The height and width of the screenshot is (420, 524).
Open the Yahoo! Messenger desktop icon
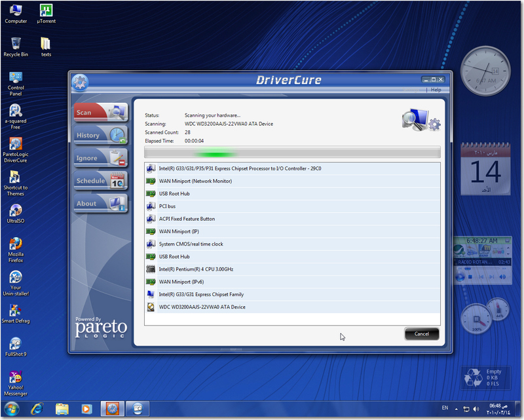tap(16, 383)
